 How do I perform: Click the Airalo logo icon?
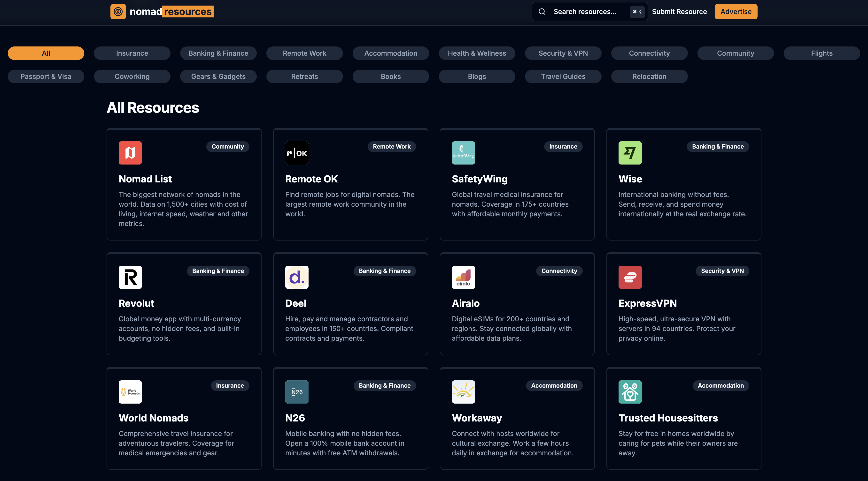(x=463, y=277)
